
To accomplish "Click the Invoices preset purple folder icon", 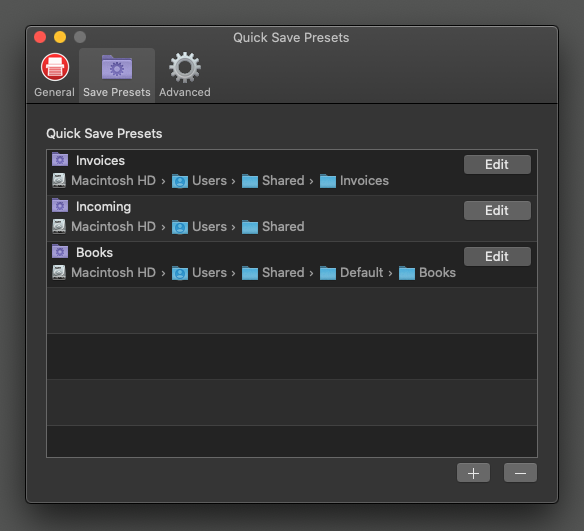I will point(60,159).
